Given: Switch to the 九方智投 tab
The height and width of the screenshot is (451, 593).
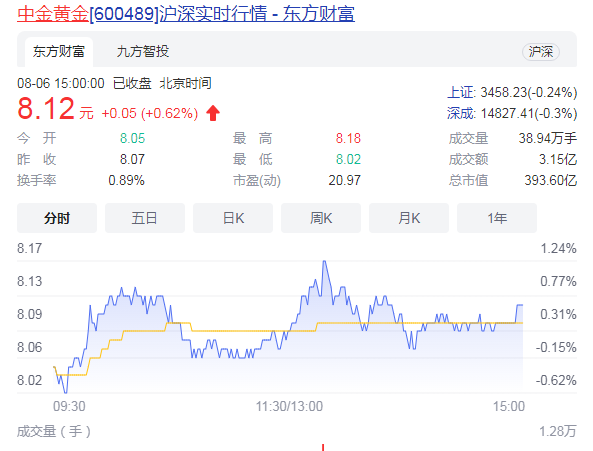Looking at the screenshot, I should pos(143,52).
